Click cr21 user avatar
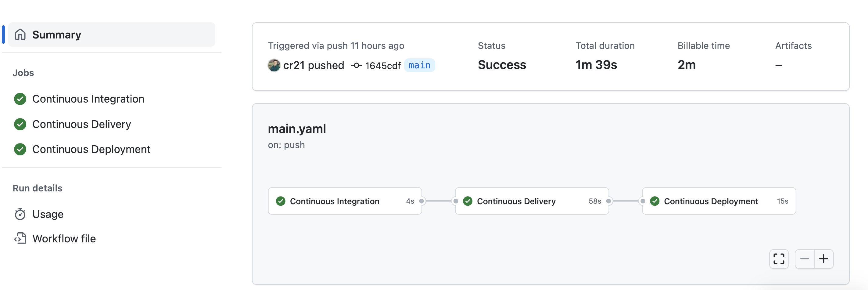The height and width of the screenshot is (290, 868). 274,65
